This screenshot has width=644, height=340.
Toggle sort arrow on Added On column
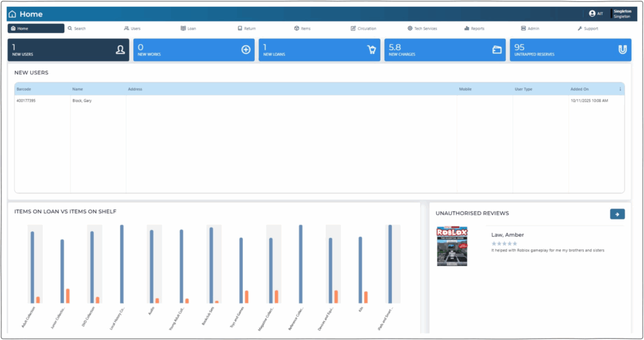coord(620,89)
